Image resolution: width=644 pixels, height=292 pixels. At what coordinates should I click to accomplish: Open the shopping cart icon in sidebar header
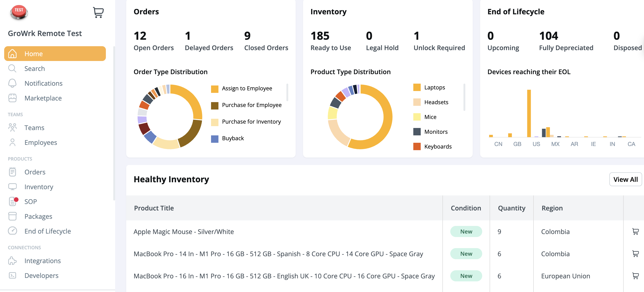coord(98,12)
